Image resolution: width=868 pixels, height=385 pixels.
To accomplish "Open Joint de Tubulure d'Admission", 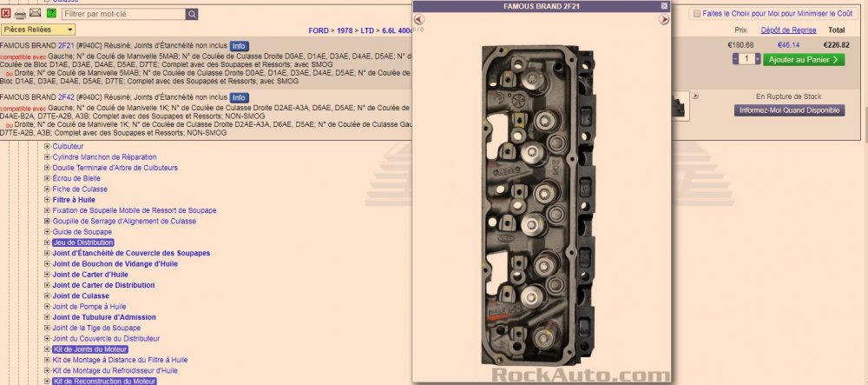I will (104, 317).
